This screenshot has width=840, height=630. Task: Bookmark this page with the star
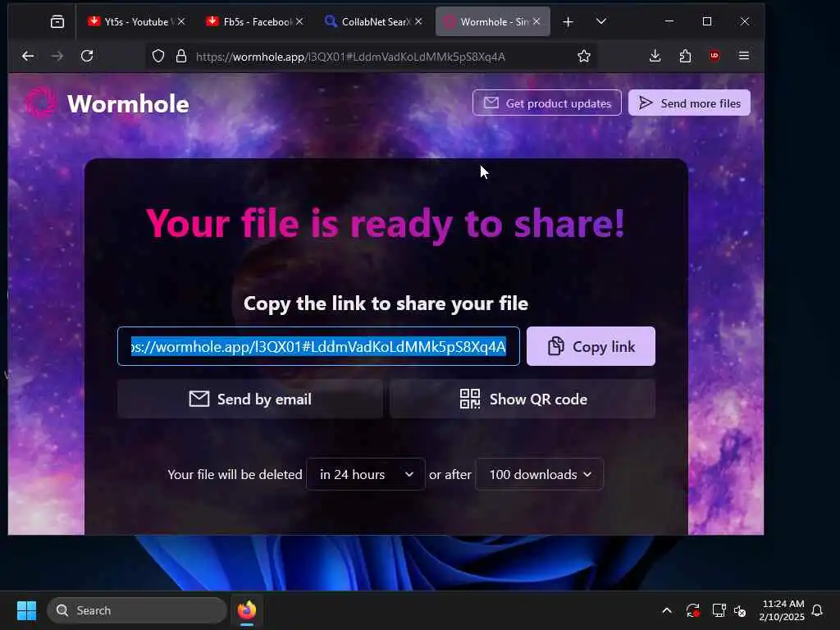click(584, 57)
